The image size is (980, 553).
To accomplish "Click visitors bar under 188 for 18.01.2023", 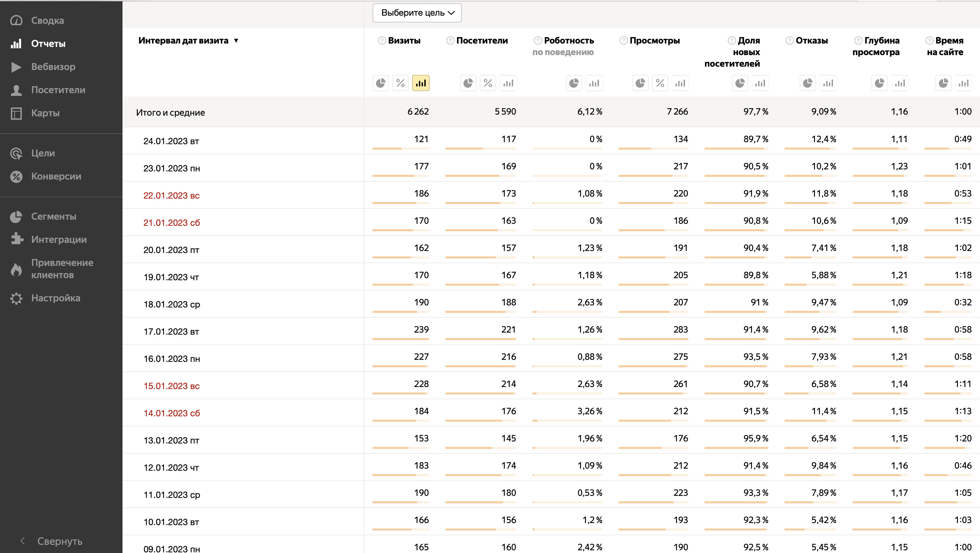I will [480, 312].
